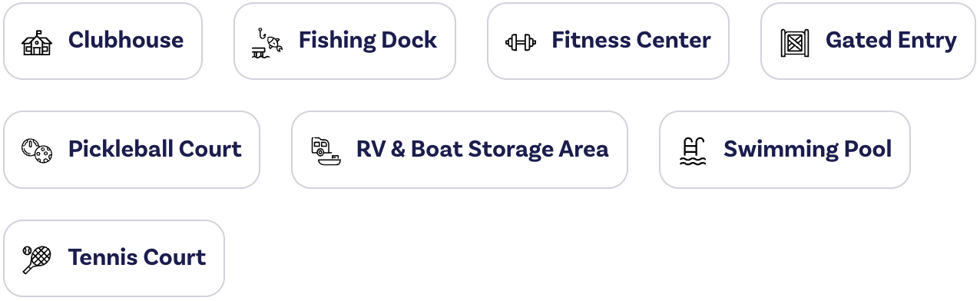
Task: Open the RV & Boat Storage Area label
Action: (x=482, y=149)
